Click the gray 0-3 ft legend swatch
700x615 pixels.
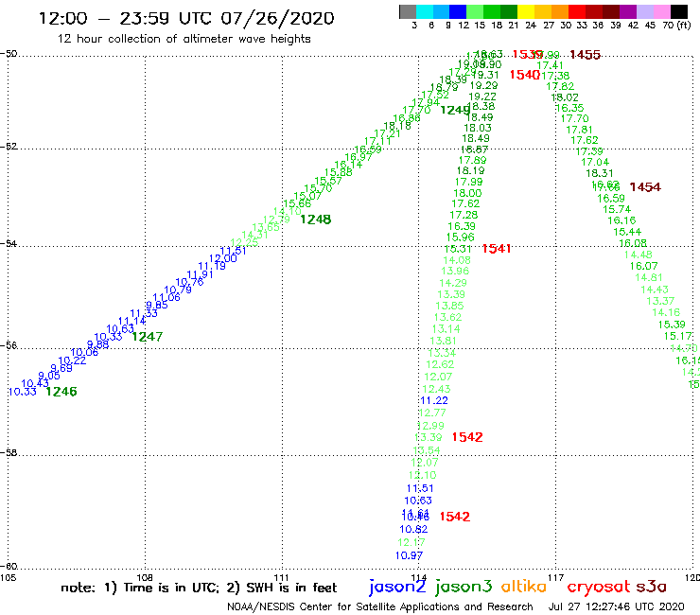[x=408, y=11]
